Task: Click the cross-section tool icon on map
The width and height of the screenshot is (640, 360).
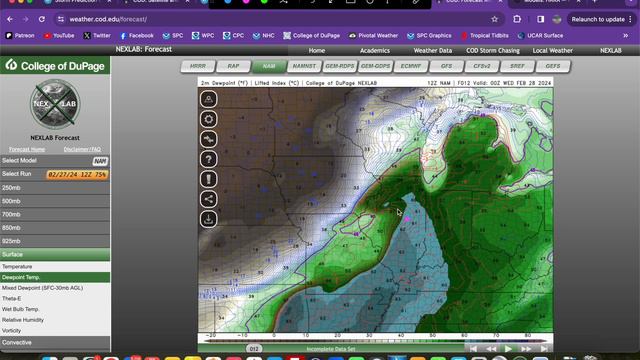Action: click(x=209, y=139)
